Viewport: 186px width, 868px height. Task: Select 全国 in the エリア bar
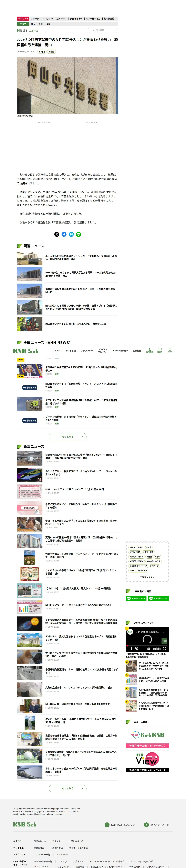coord(48,24)
